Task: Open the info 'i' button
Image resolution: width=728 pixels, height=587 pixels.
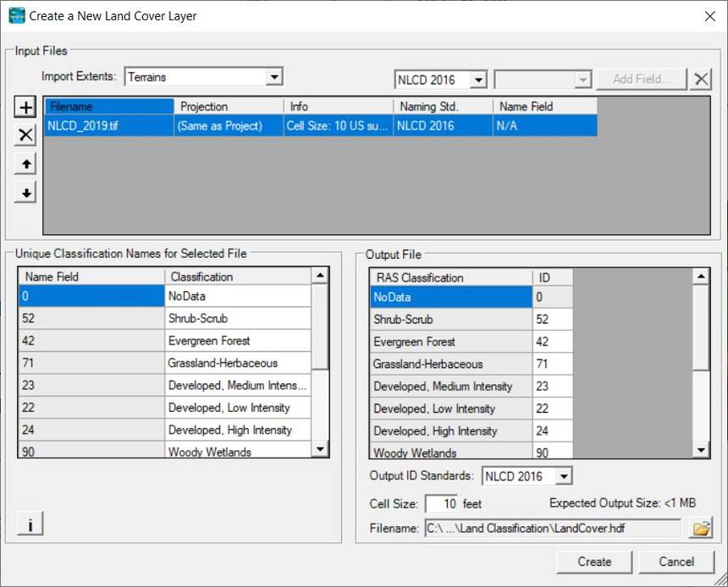Action: [x=30, y=524]
